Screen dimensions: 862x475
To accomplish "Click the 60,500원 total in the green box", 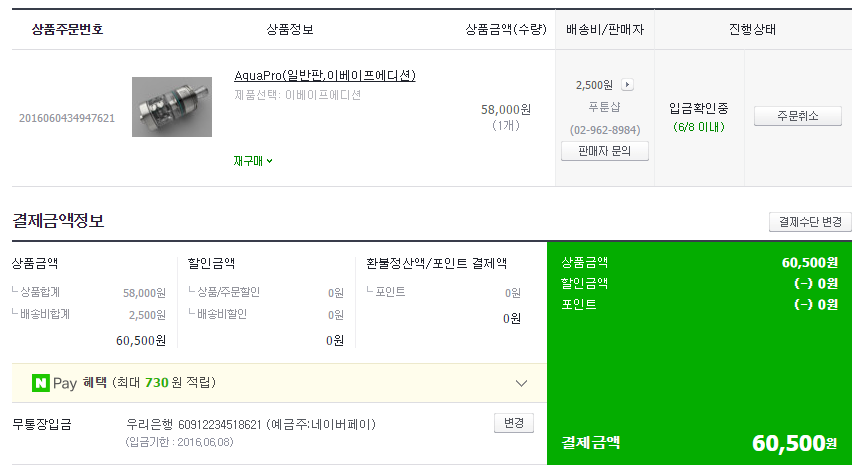I will click(794, 443).
